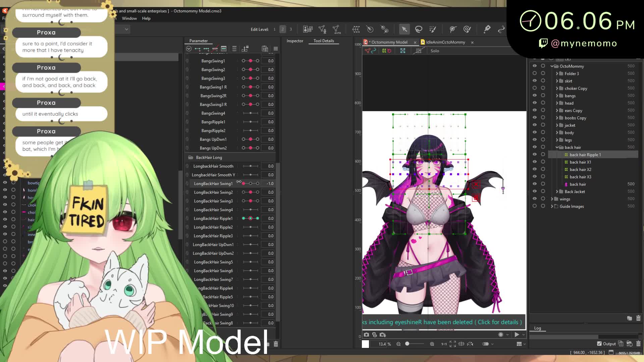Toggle lock for choker Copy folder

pos(543,88)
